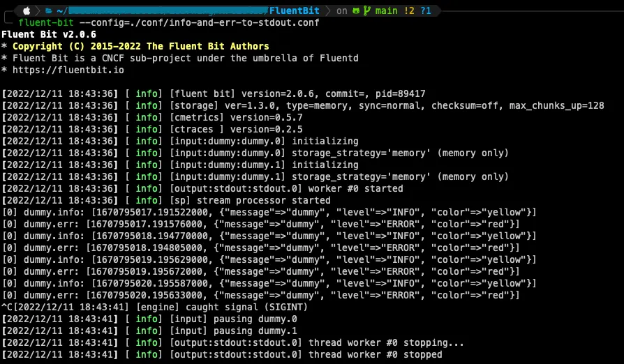The height and width of the screenshot is (364, 624).
Task: Click the GitHub cat icon in the prompt
Action: coord(356,10)
